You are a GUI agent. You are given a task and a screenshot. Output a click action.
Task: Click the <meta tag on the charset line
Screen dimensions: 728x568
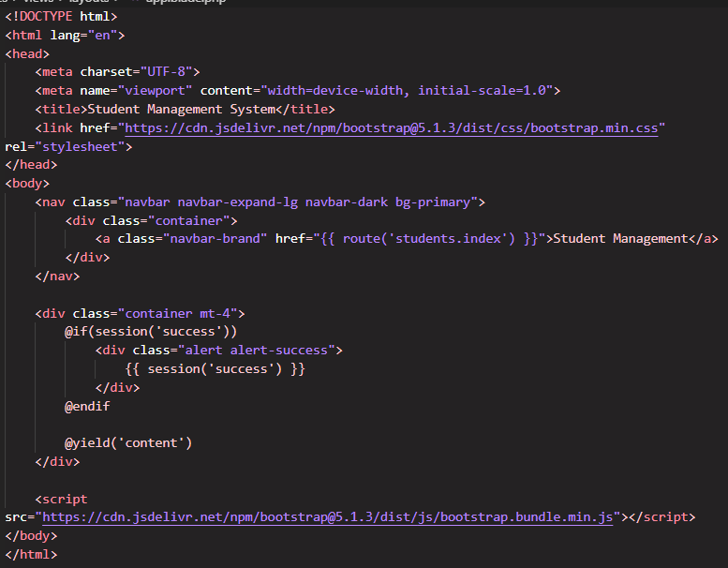(53, 72)
